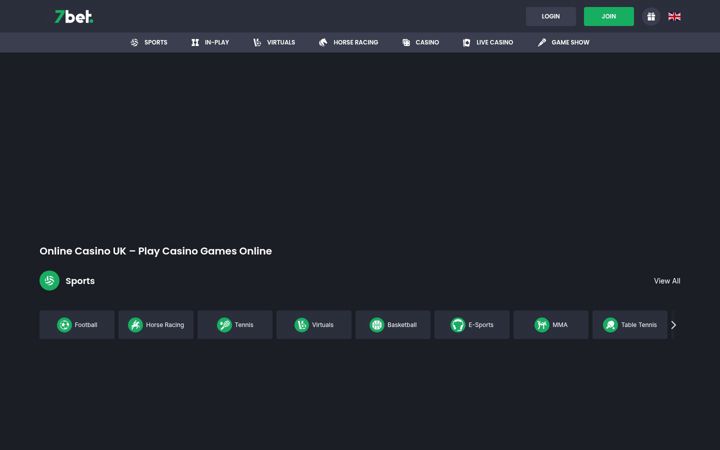Click the Game Show microphone icon
This screenshot has width=720, height=450.
542,42
